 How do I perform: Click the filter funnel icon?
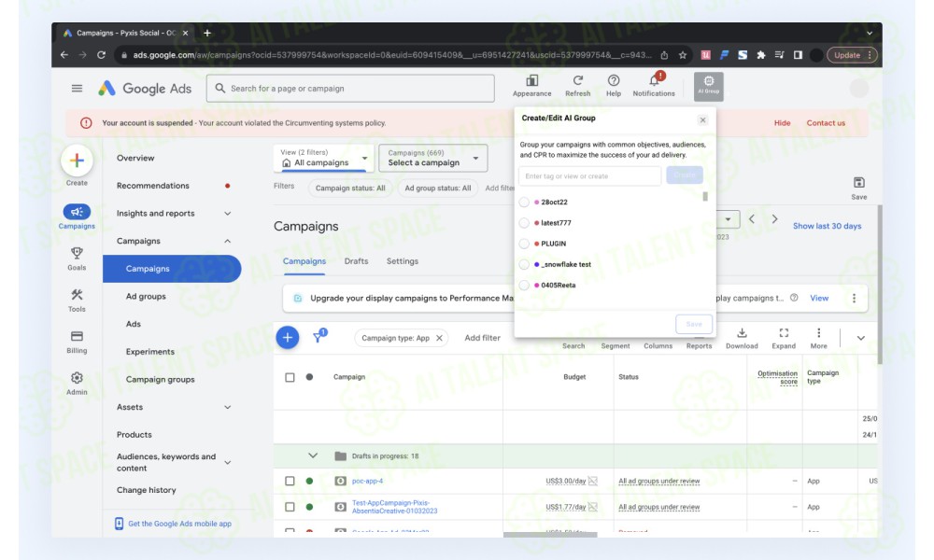pos(319,338)
